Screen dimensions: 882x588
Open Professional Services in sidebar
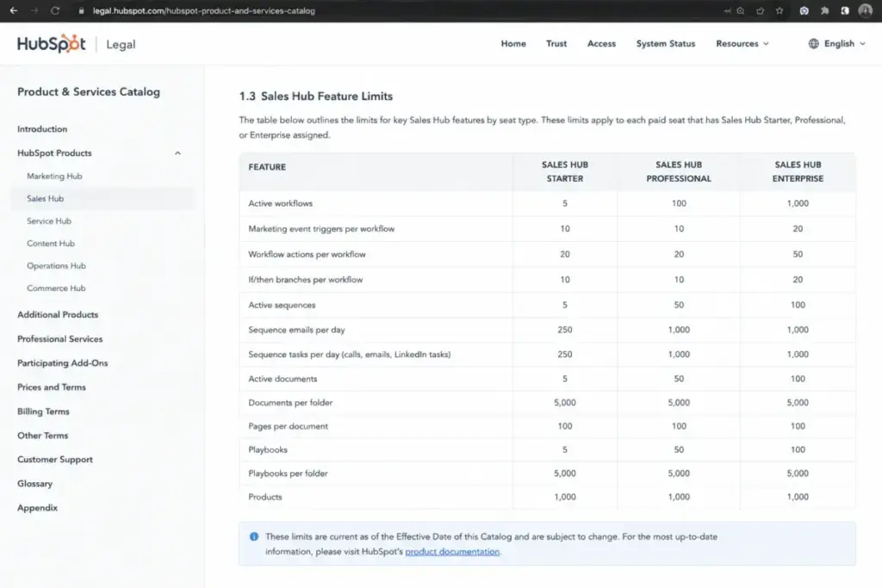[59, 338]
